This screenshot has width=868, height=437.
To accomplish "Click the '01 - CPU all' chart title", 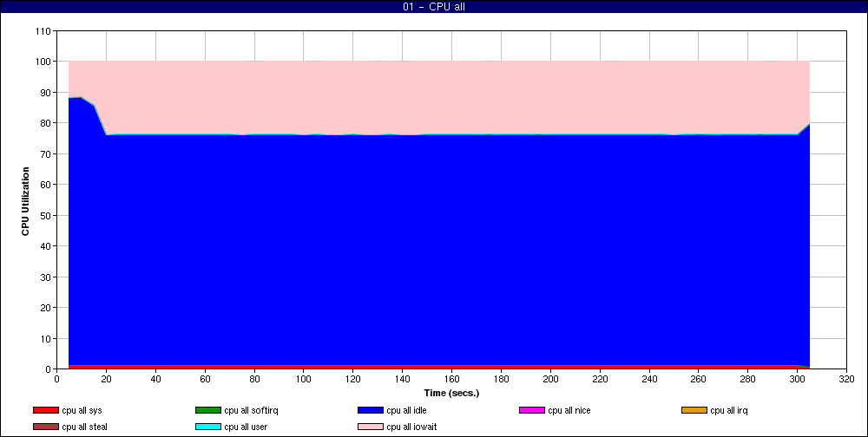I will click(434, 7).
